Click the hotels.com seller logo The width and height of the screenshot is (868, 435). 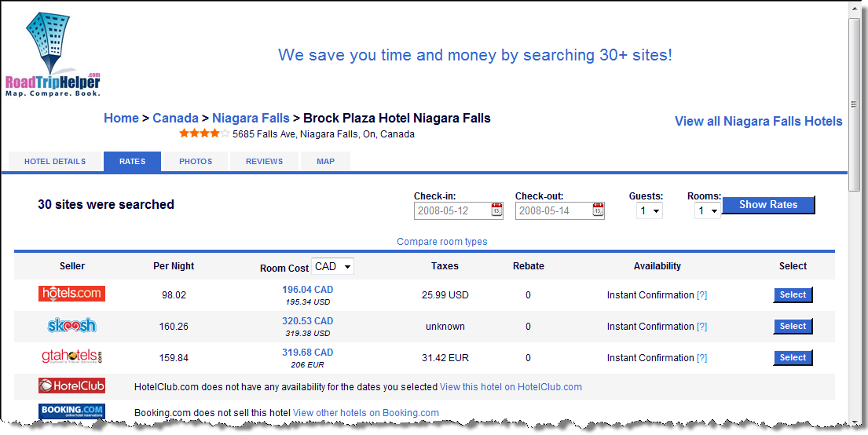point(71,294)
